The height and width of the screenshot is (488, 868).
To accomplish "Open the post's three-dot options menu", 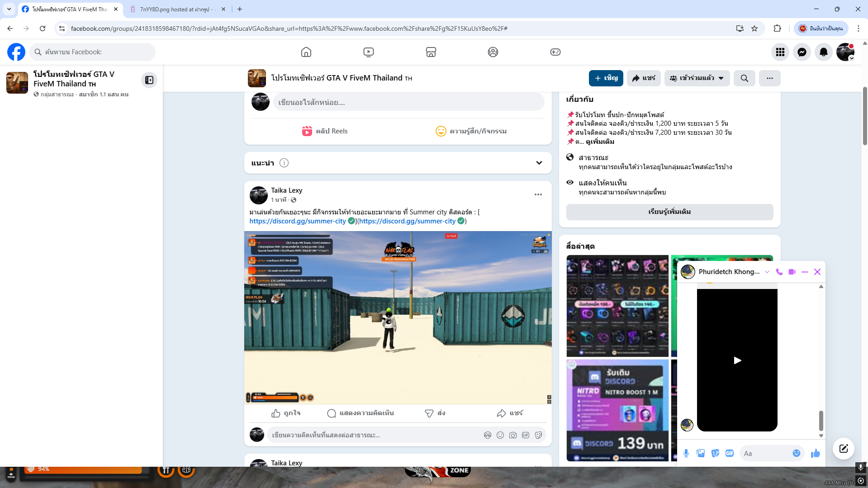I will click(x=538, y=194).
